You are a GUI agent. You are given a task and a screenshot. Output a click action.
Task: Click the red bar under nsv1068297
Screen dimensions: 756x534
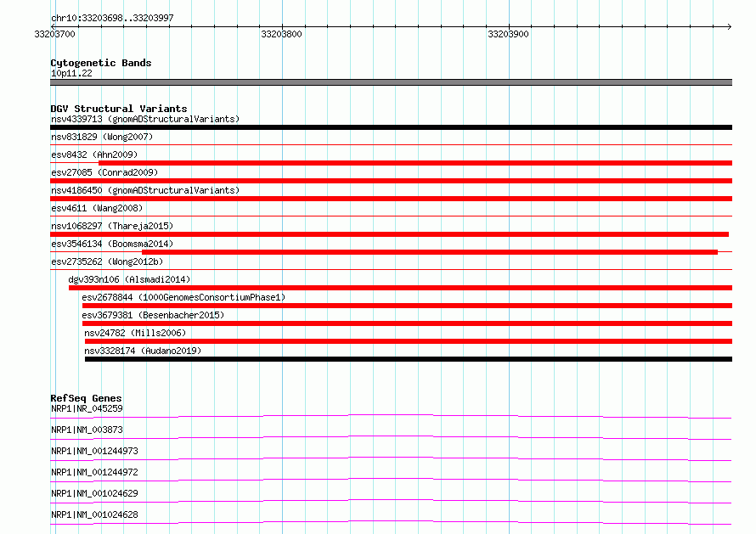coord(389,234)
